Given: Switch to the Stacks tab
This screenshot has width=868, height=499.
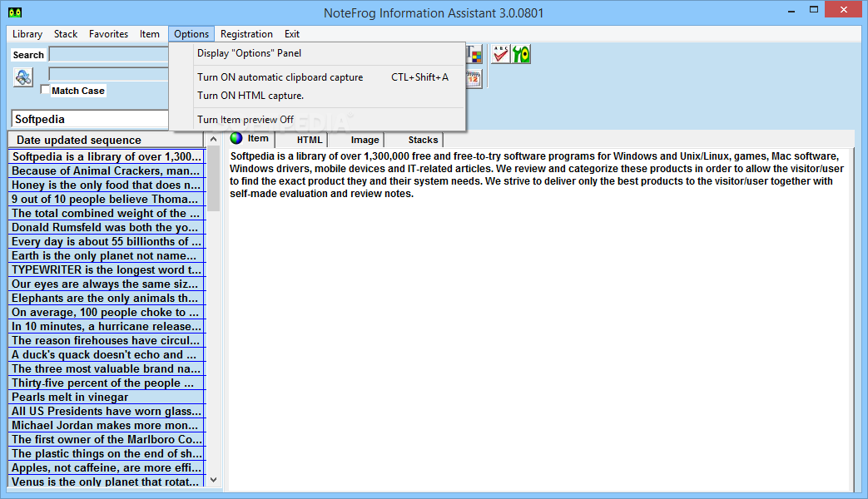Looking at the screenshot, I should pos(414,140).
